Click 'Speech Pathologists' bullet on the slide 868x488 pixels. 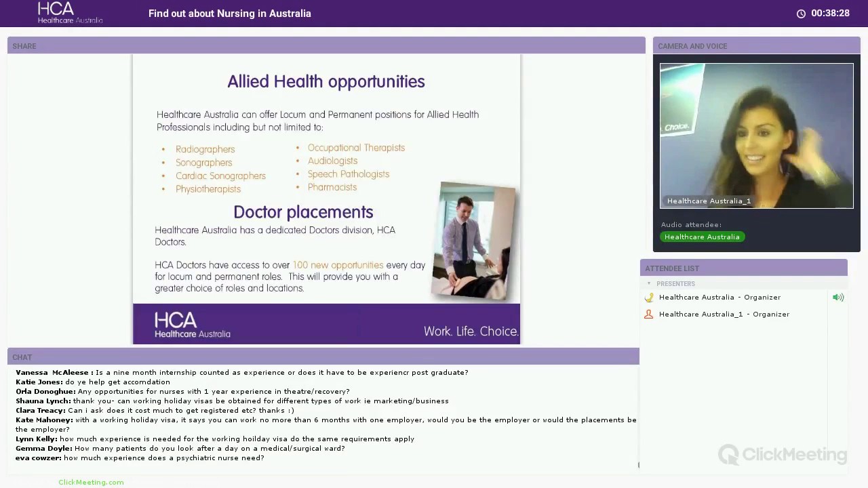pos(349,174)
